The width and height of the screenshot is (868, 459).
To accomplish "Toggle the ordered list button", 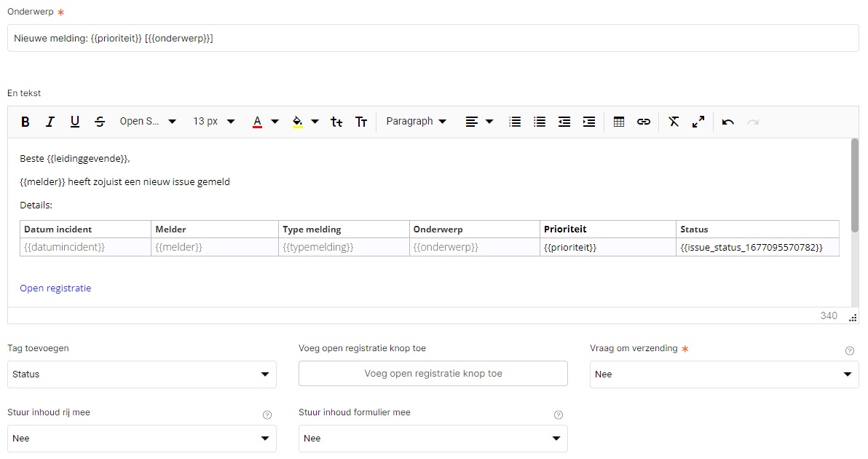I will pos(515,122).
